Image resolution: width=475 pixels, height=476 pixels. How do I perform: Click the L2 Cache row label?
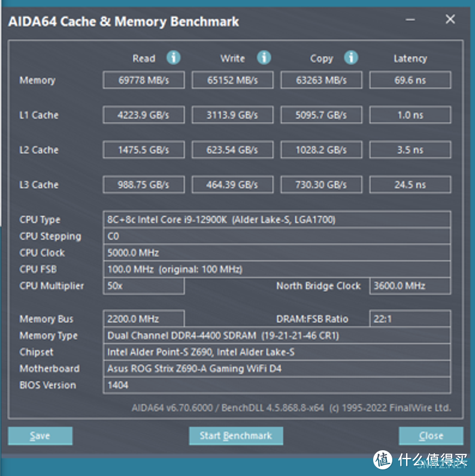[39, 150]
